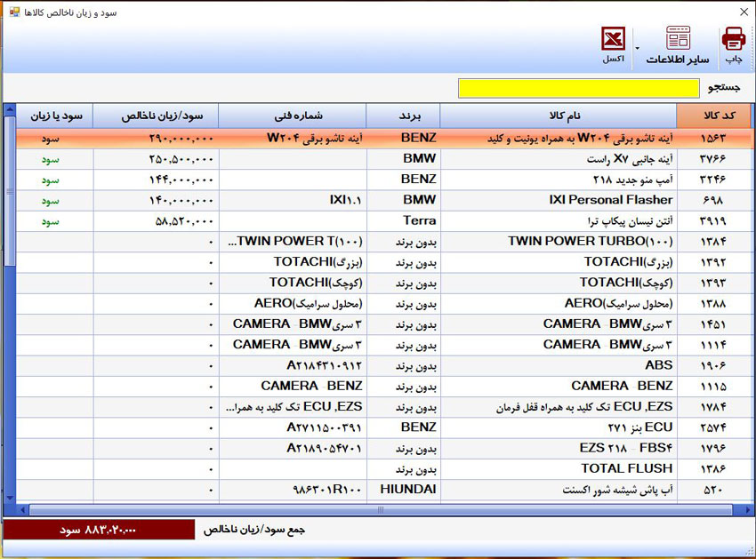Open Other Information (سایر اطلاعات) icon
This screenshot has width=756, height=559.
678,38
